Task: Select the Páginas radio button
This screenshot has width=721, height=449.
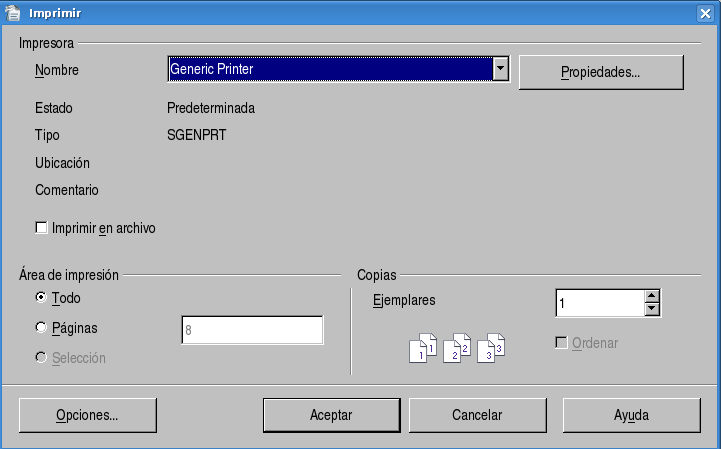Action: click(41, 327)
